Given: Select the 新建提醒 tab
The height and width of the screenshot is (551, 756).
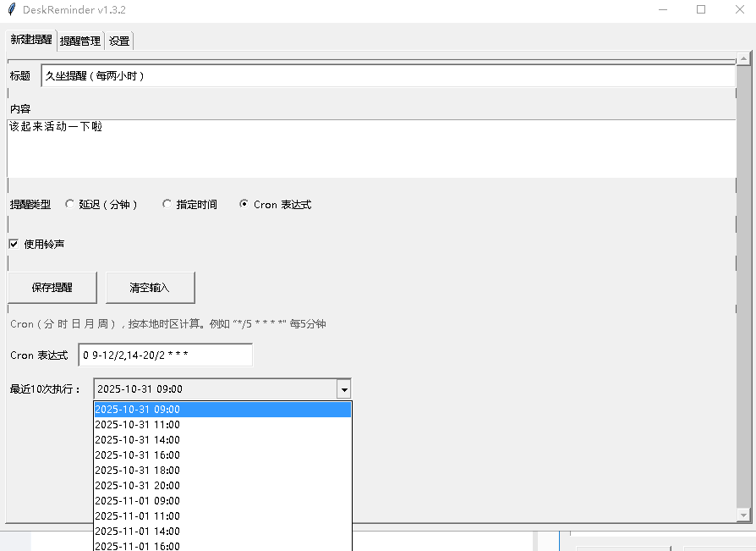Looking at the screenshot, I should 30,40.
